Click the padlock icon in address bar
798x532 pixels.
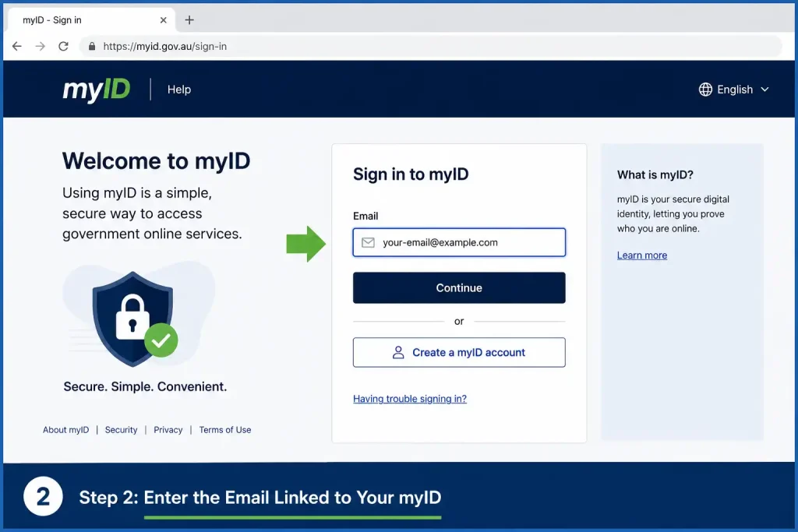pyautogui.click(x=92, y=46)
